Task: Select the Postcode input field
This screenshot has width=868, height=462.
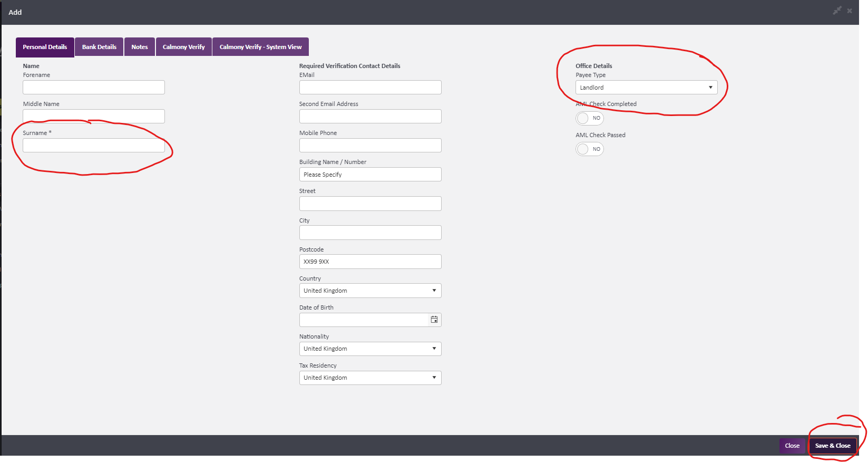Action: [x=370, y=262]
